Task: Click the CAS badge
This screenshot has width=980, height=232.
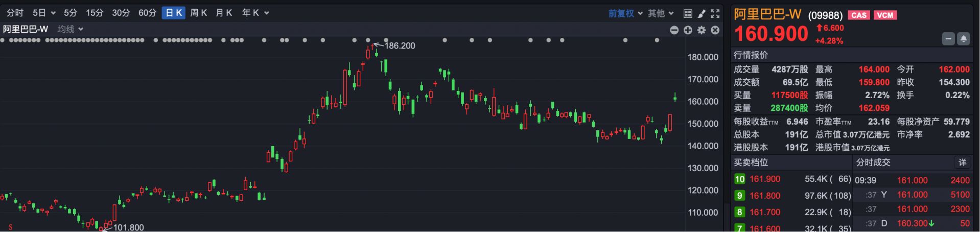Action: 859,15
